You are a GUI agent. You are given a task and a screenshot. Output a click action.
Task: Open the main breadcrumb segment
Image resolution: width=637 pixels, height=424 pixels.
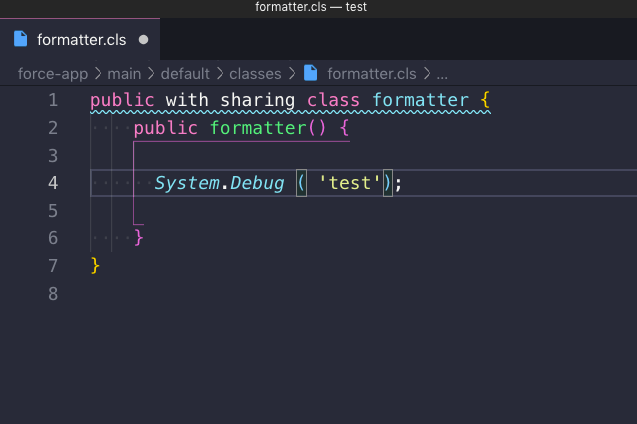click(124, 74)
